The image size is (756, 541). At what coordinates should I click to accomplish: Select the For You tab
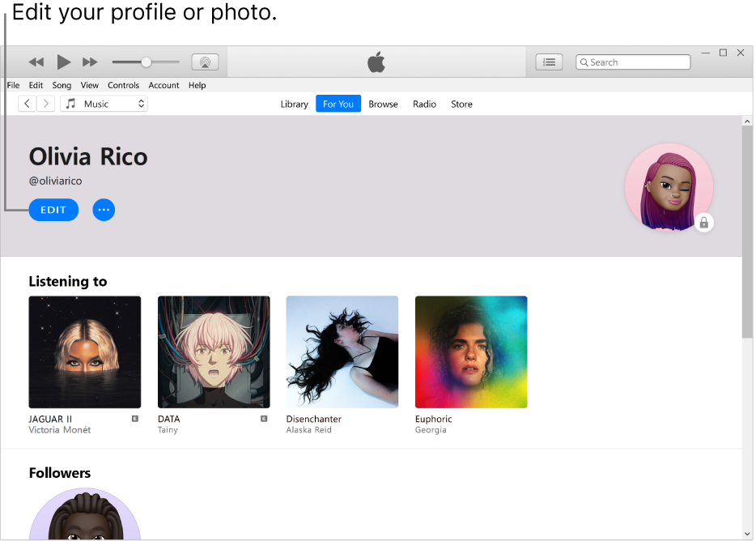coord(338,104)
